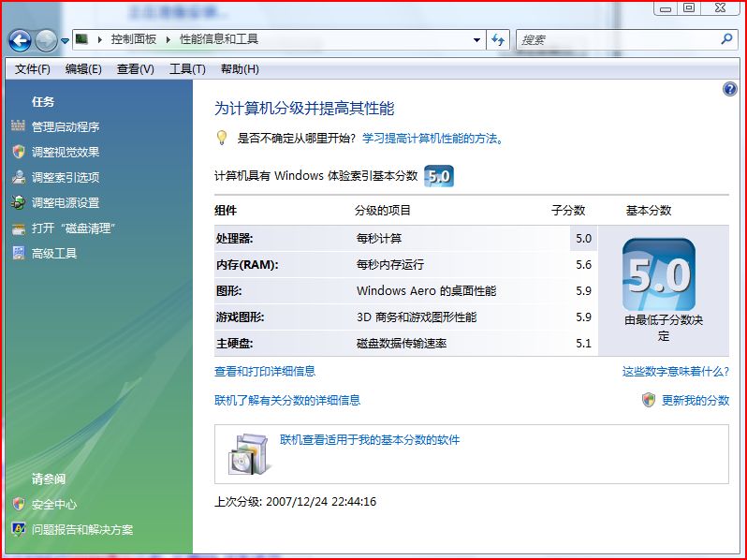This screenshot has height=560, width=747.
Task: Expand the address bar history dropdown
Action: pyautogui.click(x=476, y=39)
